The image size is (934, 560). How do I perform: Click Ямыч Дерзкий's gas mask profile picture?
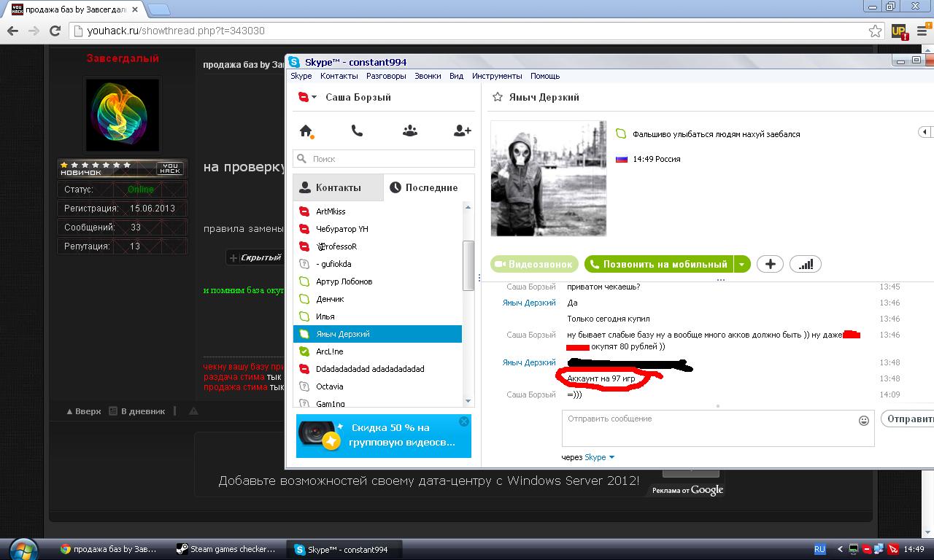click(x=549, y=179)
